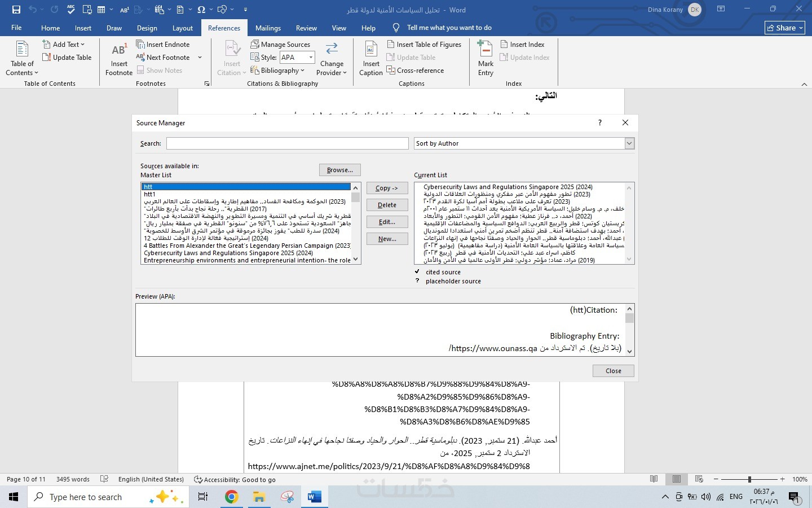Click the Windows taskbar search box
Viewport: 812px width, 508px height.
pyautogui.click(x=107, y=497)
